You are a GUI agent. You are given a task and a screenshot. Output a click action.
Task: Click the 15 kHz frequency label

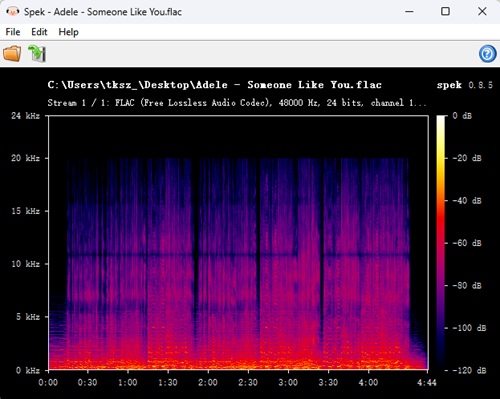click(x=25, y=211)
